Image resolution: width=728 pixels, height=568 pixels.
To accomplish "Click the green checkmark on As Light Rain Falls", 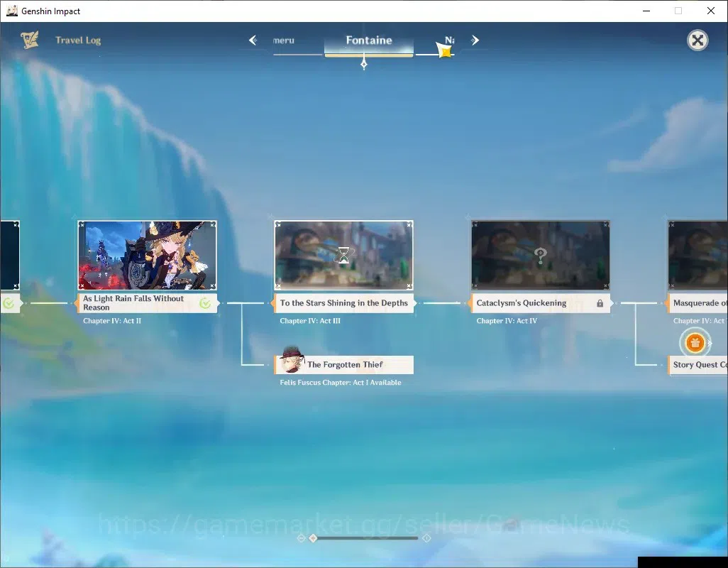I will point(205,303).
